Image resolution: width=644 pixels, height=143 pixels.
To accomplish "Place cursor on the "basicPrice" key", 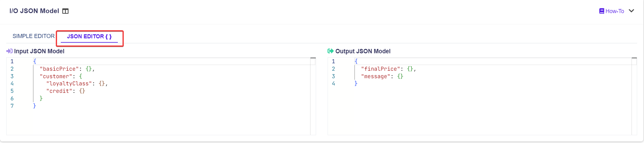I will 59,69.
